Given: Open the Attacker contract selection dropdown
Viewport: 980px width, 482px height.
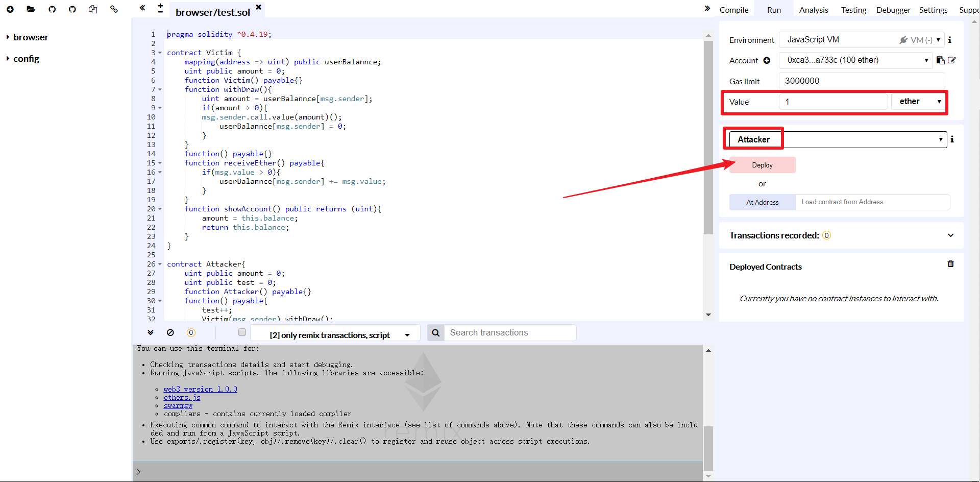Looking at the screenshot, I should pos(838,139).
